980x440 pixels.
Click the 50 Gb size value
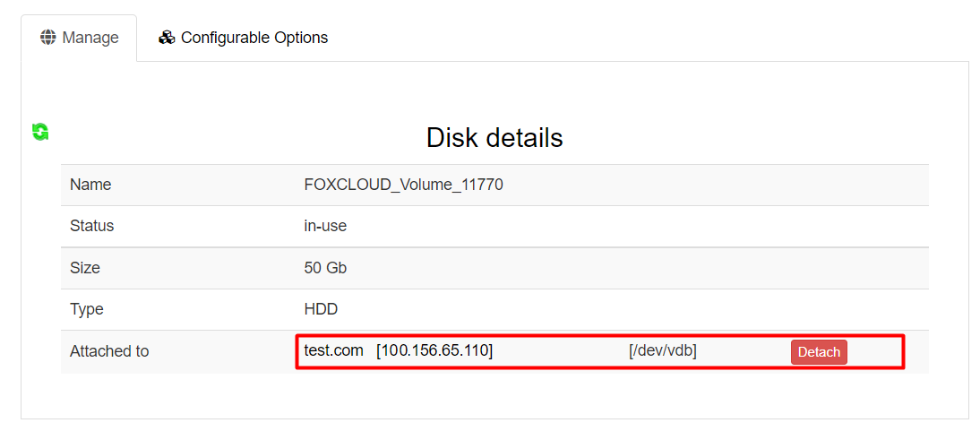click(325, 268)
